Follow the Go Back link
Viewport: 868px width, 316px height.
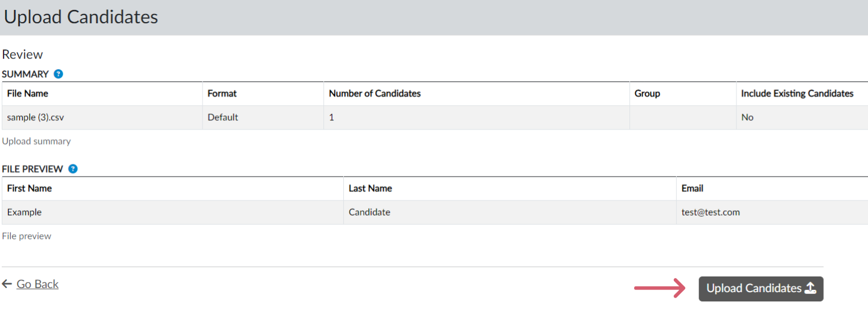(x=37, y=284)
